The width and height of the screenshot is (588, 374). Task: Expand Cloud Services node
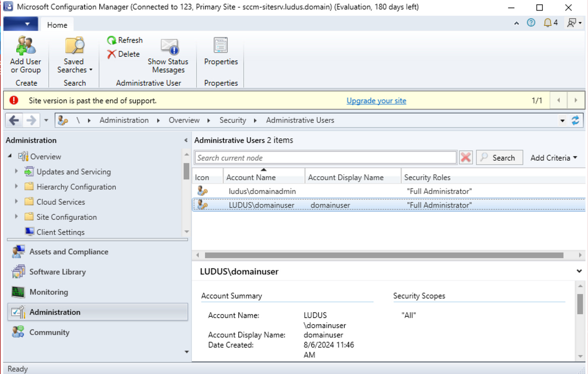point(16,201)
